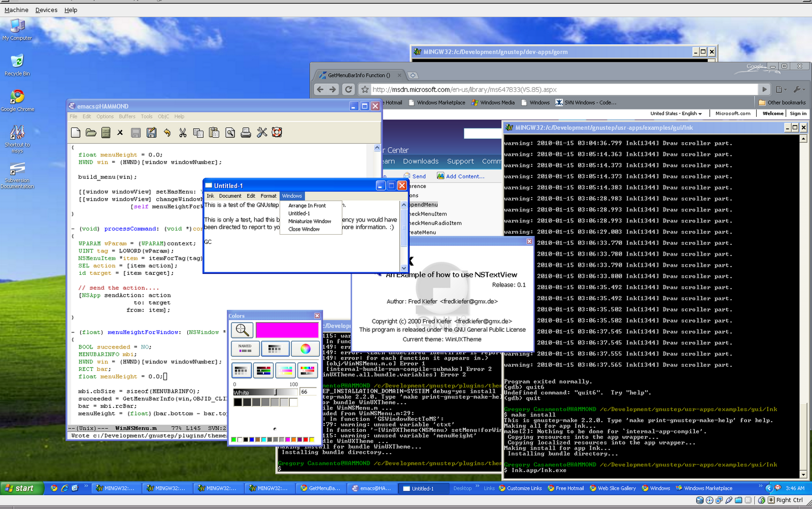Open the Format menu in Untitled-1 window
Viewport: 812px width, 509px height.
point(268,196)
